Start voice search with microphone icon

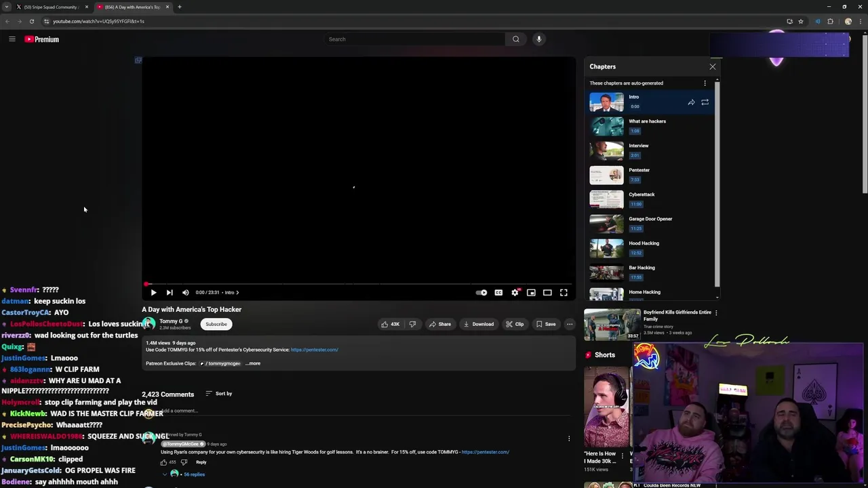[538, 39]
